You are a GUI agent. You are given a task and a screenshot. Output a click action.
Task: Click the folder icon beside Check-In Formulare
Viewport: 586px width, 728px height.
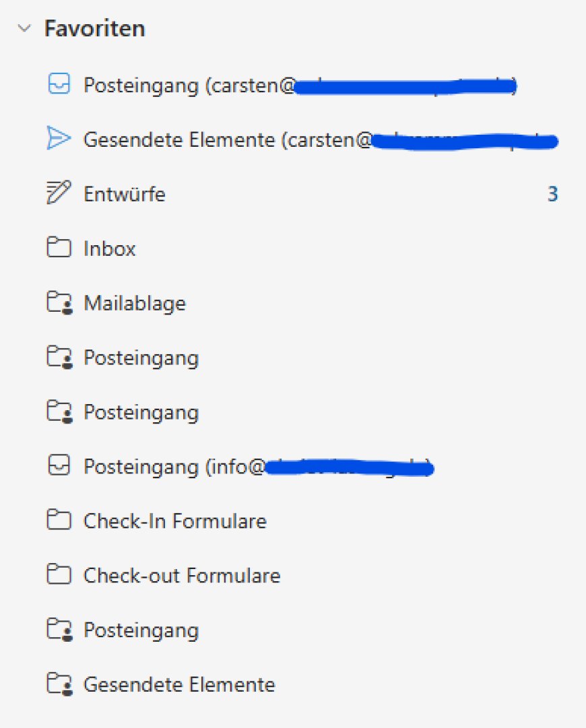[x=59, y=521]
